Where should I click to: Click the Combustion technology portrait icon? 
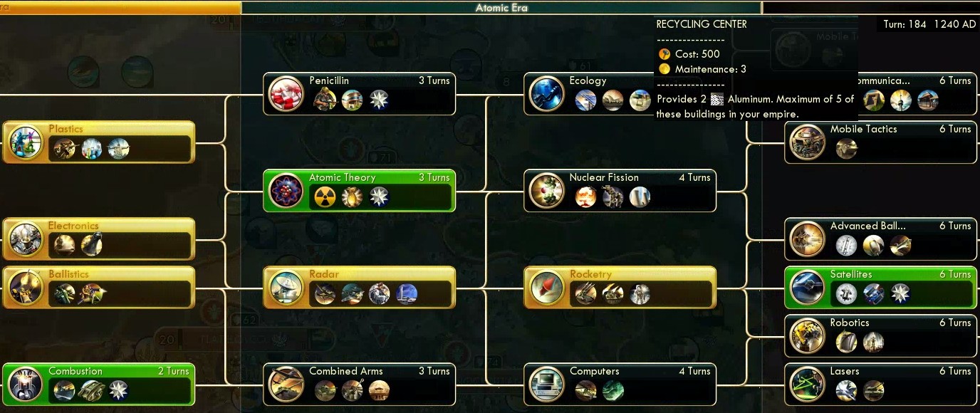pyautogui.click(x=26, y=385)
